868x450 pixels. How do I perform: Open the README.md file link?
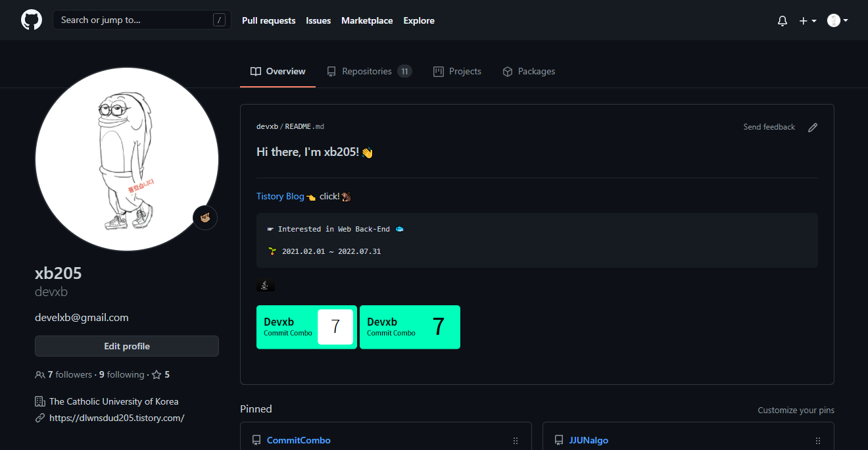click(304, 126)
